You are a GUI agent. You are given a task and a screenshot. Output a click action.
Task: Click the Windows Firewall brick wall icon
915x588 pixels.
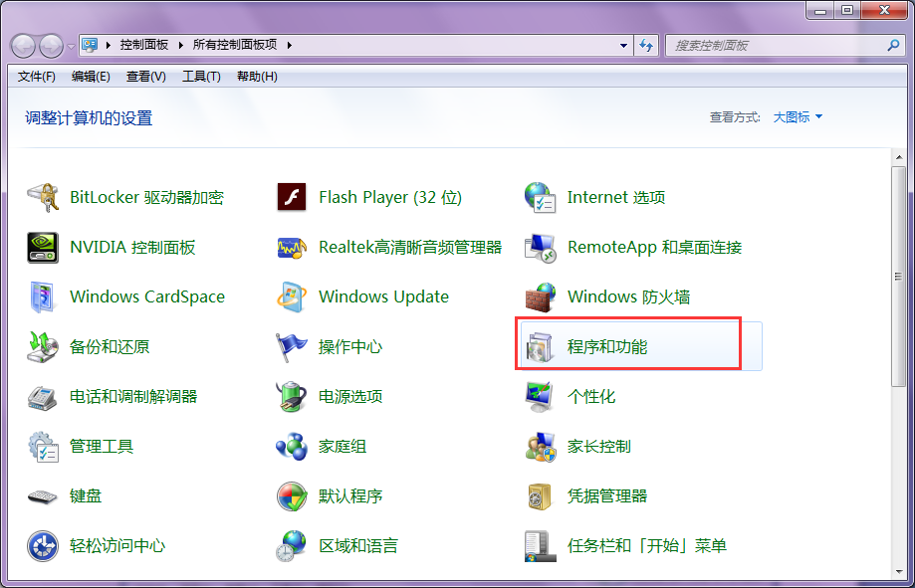pyautogui.click(x=540, y=296)
